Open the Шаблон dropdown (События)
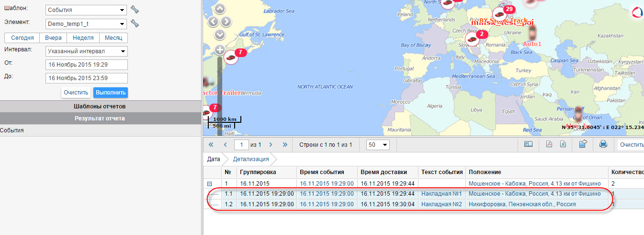 (x=86, y=10)
